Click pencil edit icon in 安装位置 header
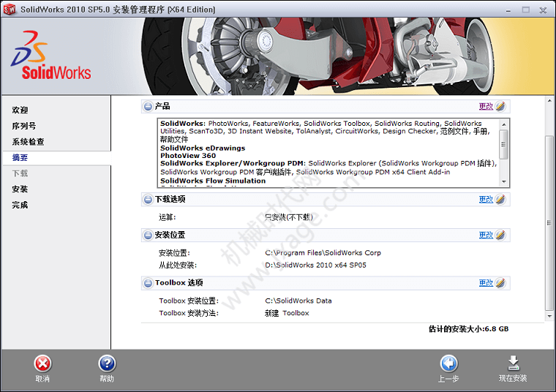Screen dimensions: 556x392 (500, 235)
